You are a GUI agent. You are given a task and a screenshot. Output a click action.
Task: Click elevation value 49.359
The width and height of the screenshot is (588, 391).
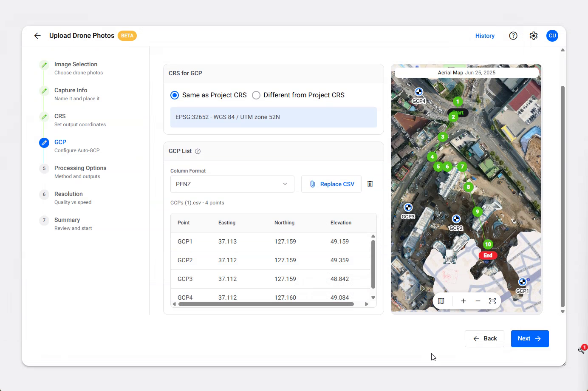pyautogui.click(x=339, y=260)
